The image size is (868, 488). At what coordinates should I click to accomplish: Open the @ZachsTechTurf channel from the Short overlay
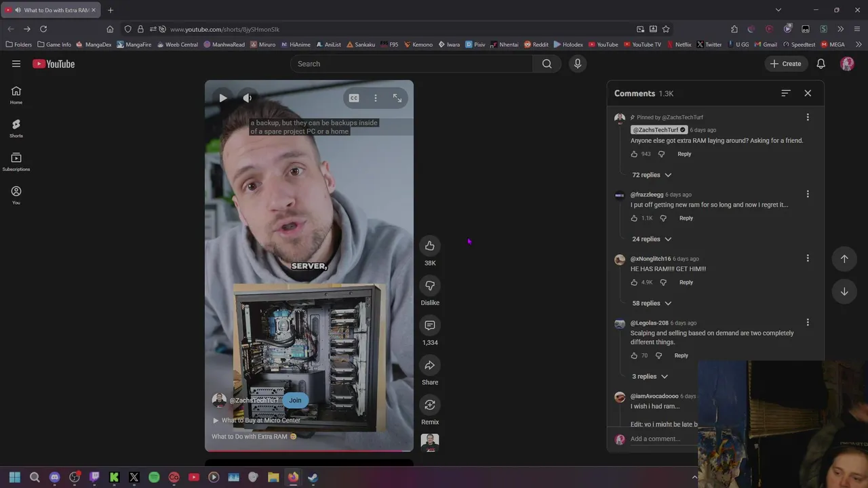254,400
